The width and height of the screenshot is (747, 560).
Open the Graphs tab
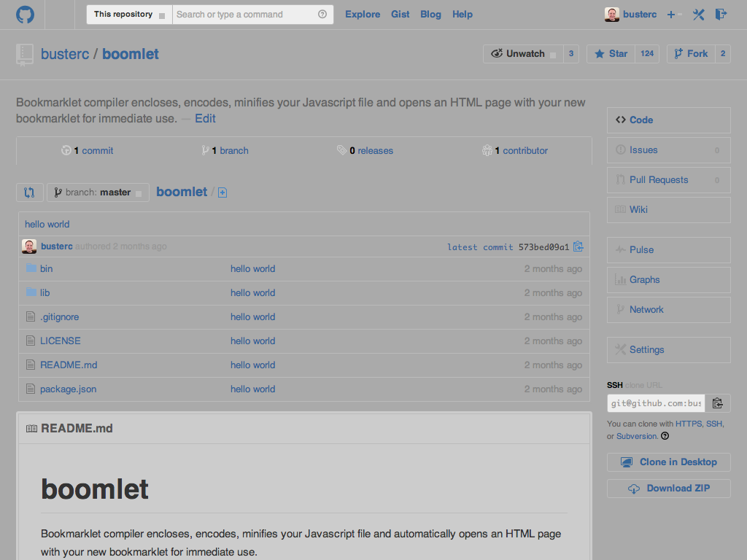coord(668,279)
